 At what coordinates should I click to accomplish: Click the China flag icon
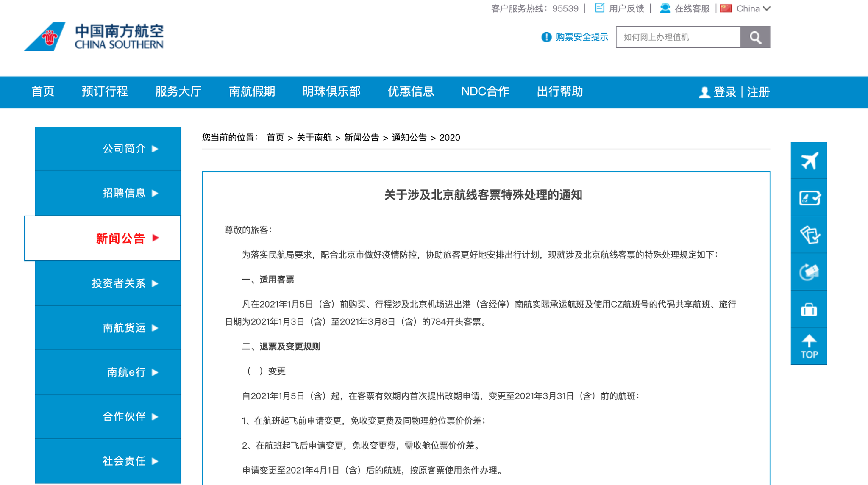click(726, 8)
